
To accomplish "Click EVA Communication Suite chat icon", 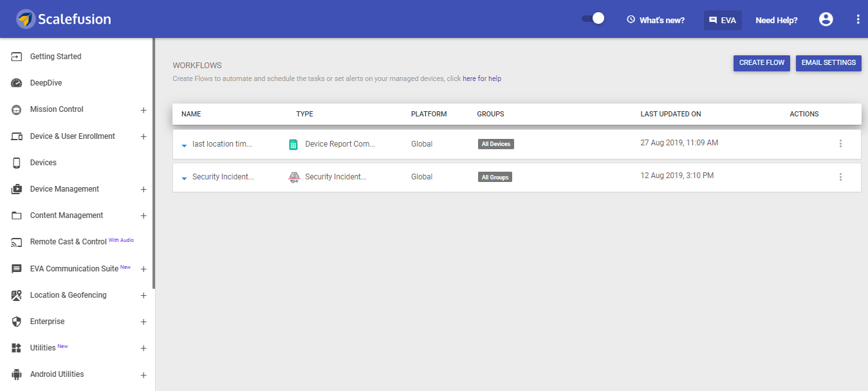I will tap(17, 269).
